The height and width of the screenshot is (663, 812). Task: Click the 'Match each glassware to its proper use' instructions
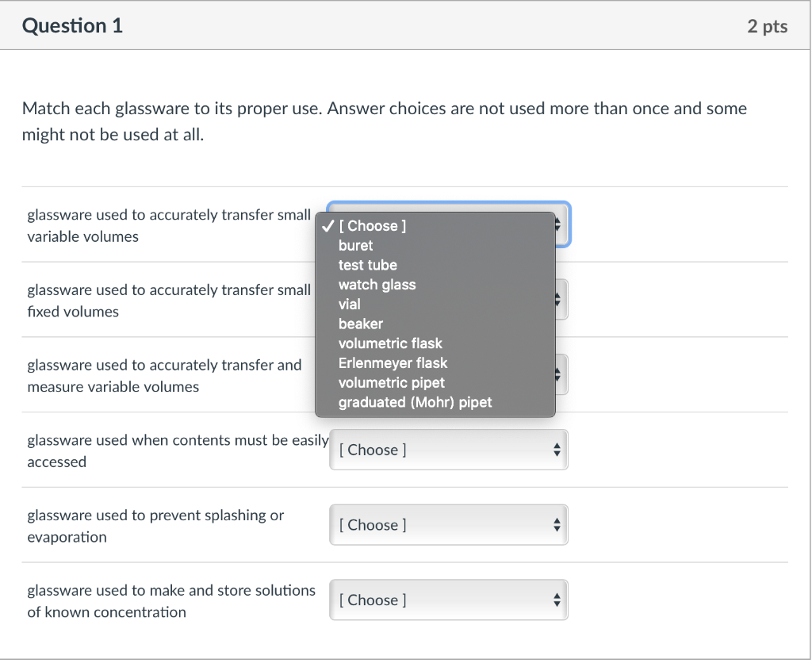(385, 121)
